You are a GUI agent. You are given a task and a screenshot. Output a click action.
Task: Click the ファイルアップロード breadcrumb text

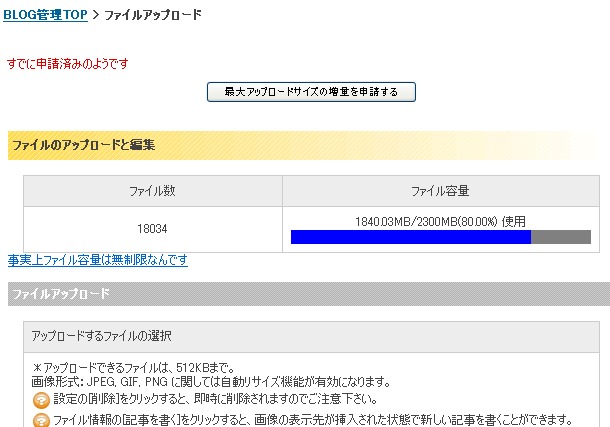tap(153, 15)
